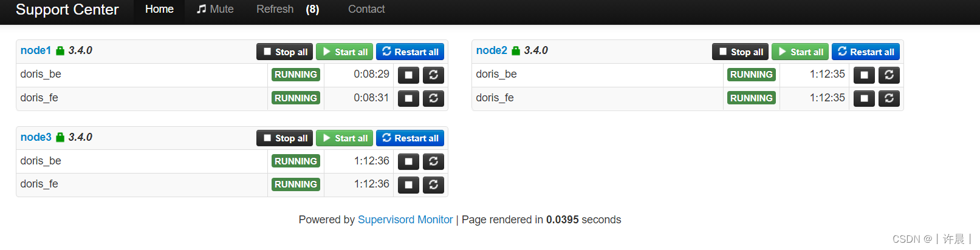Stop doris_be process on node1
The width and height of the screenshot is (980, 250).
pos(408,75)
